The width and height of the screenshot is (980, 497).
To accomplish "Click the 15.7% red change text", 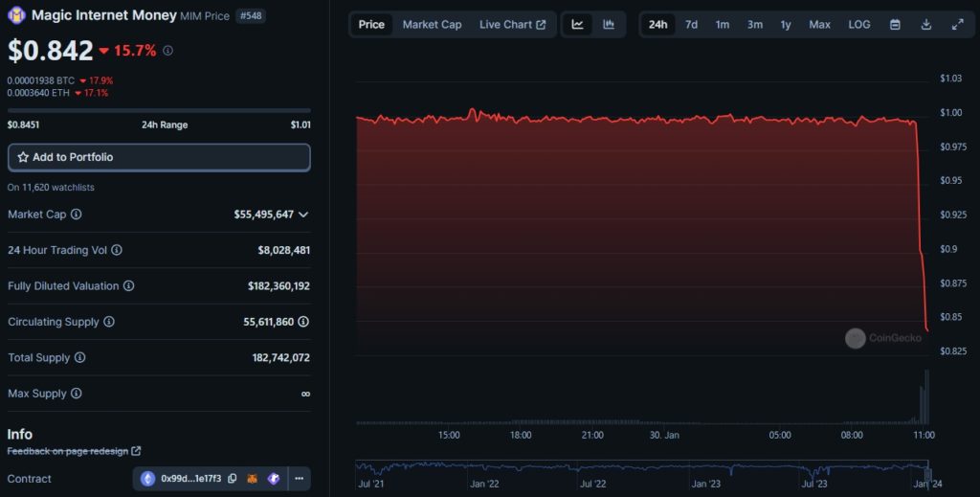I will pos(135,51).
